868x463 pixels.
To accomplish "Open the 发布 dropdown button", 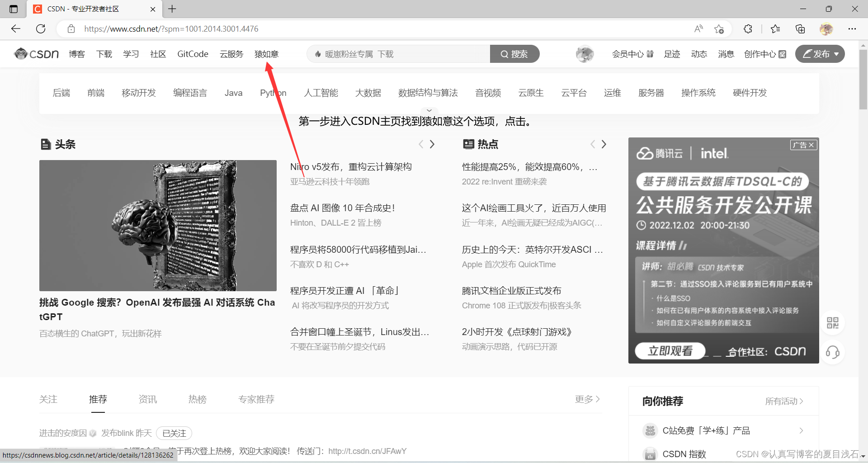I will 820,54.
